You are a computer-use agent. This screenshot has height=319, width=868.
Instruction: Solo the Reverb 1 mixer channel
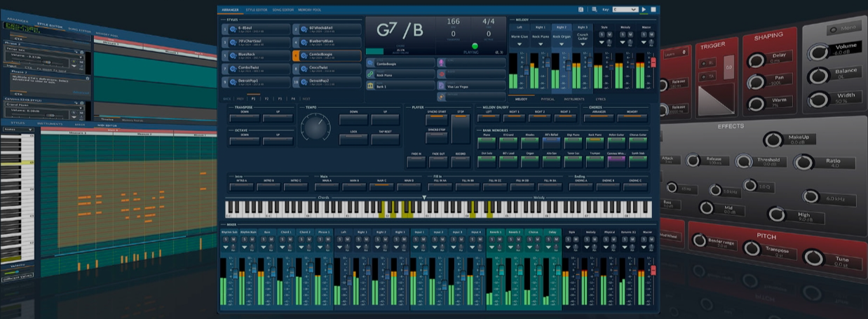491,240
